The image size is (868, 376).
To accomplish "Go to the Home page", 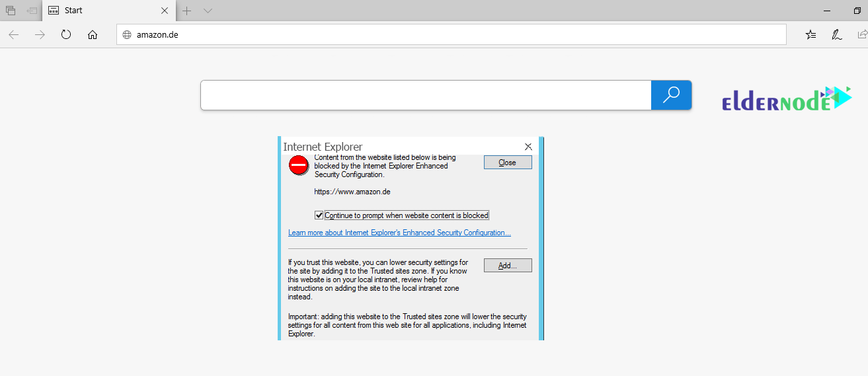I will [x=93, y=34].
